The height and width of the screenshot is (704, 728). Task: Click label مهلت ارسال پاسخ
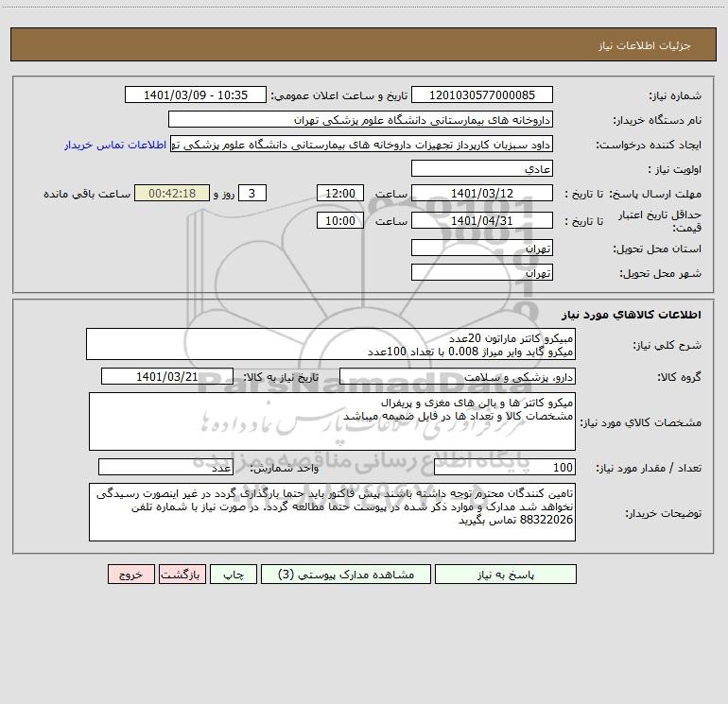coord(655,194)
